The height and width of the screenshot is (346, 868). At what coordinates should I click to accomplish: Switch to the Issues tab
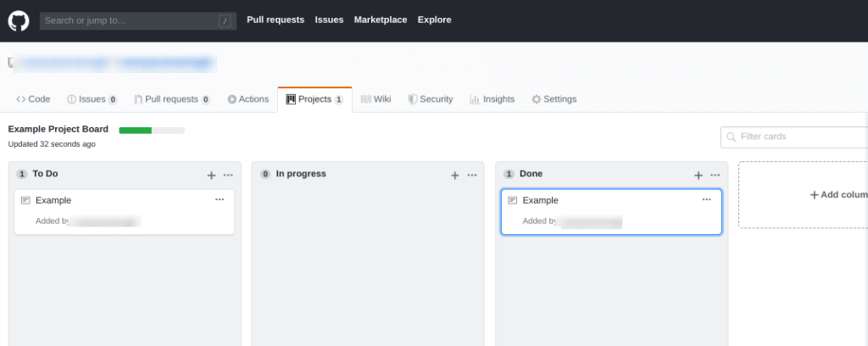pyautogui.click(x=92, y=99)
